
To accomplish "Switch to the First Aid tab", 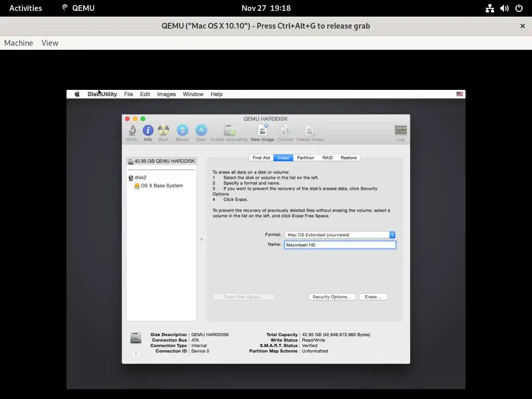I will 261,158.
